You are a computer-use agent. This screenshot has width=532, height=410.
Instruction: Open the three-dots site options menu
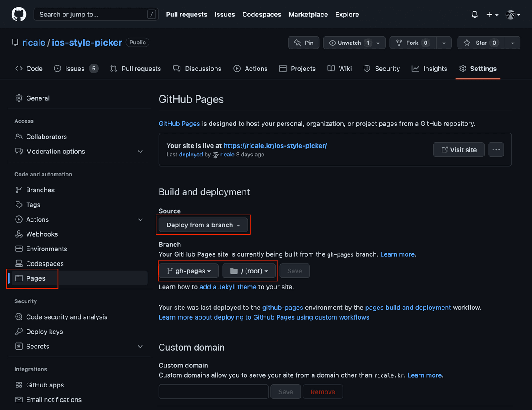pos(496,150)
